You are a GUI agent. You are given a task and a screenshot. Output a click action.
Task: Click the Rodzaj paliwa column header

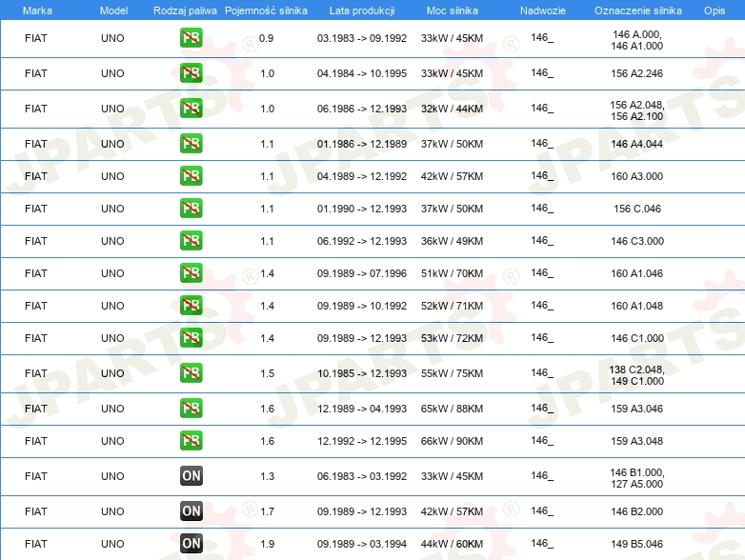185,10
